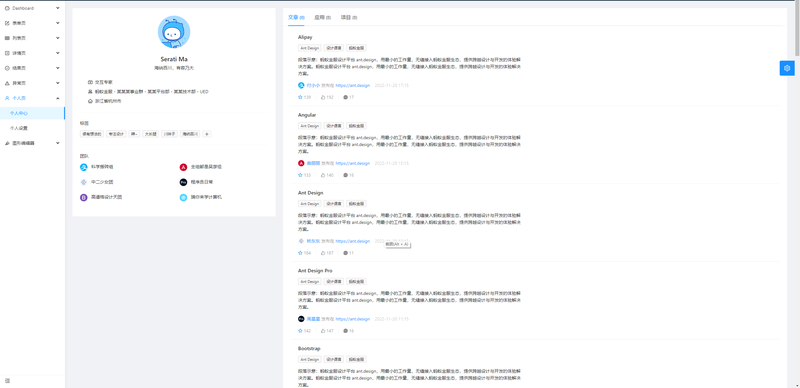Click the red A team avatar icon
The image size is (800, 388).
pyautogui.click(x=183, y=167)
